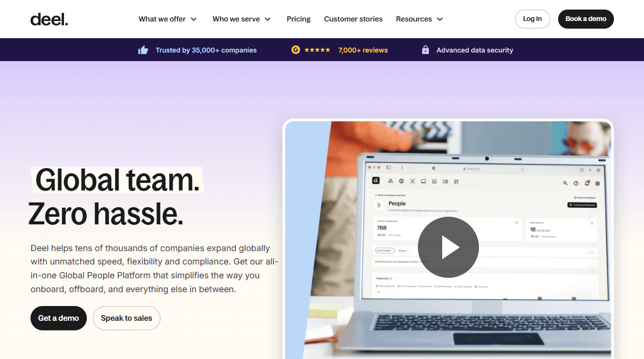Click the question-mark help icon in preview
644x359 pixels.
point(576,183)
